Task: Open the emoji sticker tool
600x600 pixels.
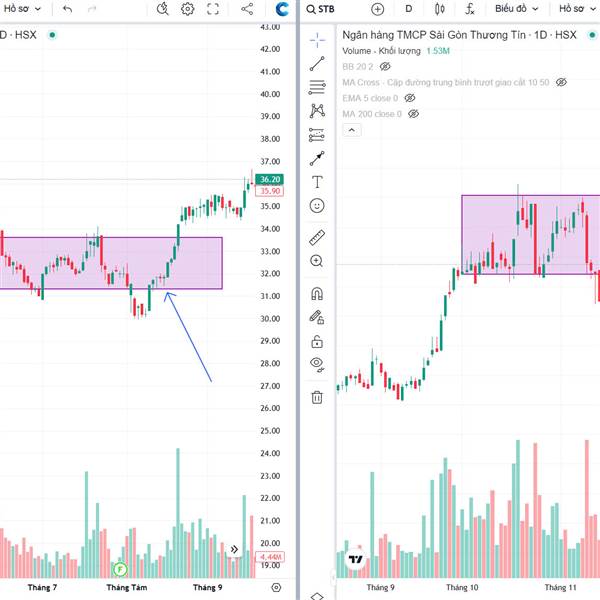Action: click(317, 206)
